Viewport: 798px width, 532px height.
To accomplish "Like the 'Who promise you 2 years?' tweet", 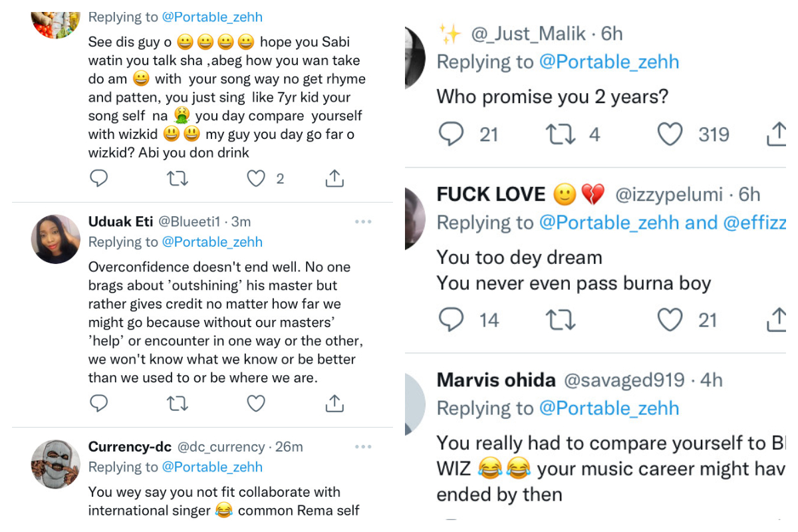I will 670,135.
